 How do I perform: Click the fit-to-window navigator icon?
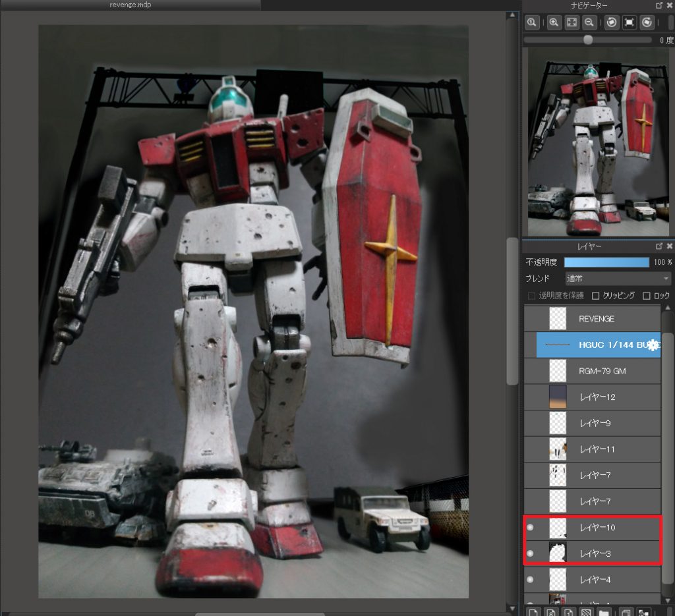coord(572,22)
